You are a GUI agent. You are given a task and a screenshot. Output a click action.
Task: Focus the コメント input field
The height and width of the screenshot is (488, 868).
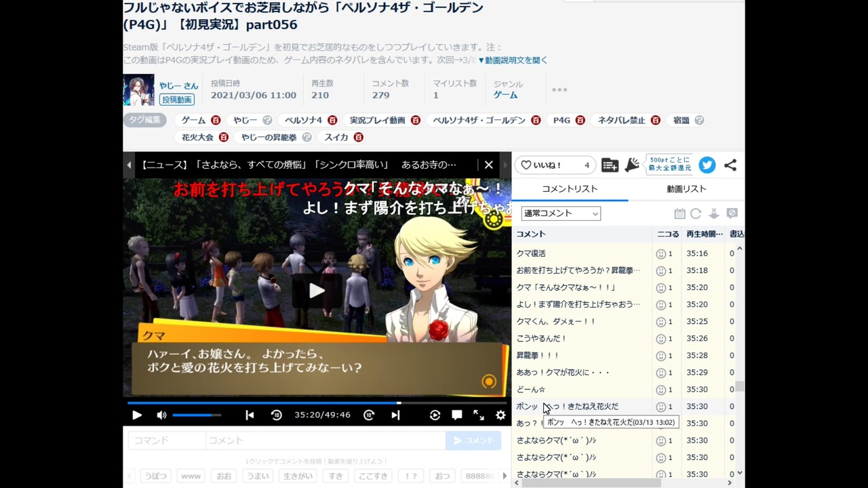325,441
